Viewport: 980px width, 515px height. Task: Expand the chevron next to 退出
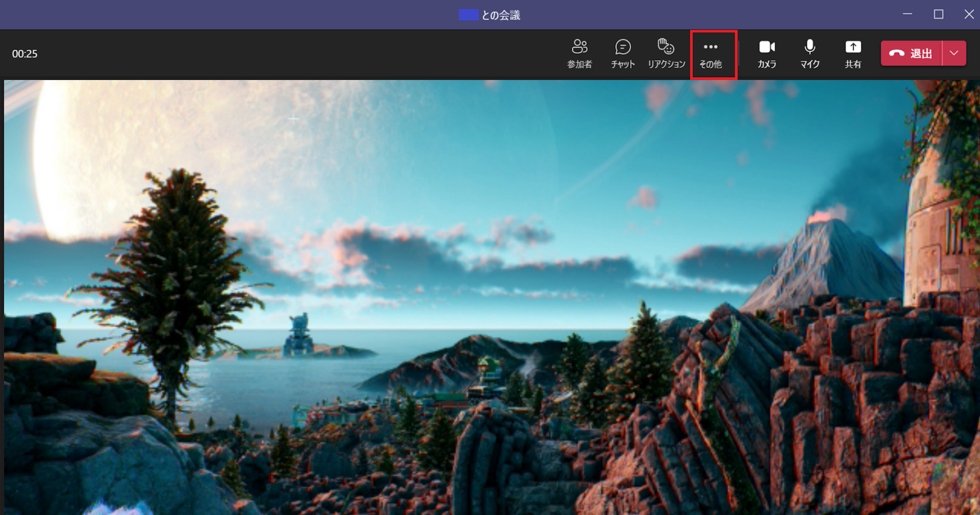(x=954, y=53)
